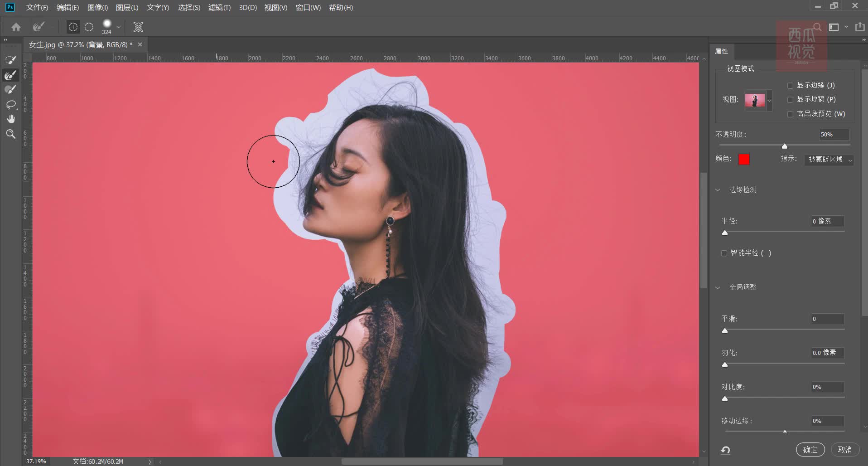Enable 显示边缘 (J) checkbox
The width and height of the screenshot is (868, 466).
click(x=790, y=85)
